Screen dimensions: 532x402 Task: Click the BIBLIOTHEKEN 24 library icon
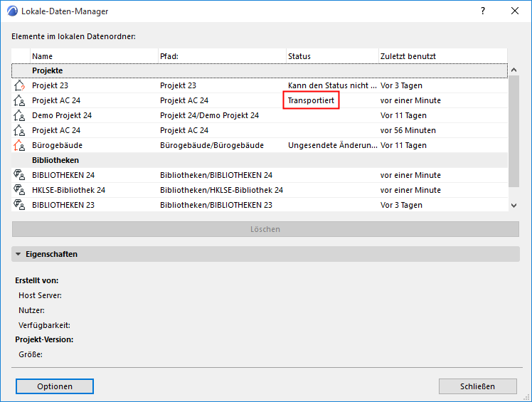pos(19,175)
